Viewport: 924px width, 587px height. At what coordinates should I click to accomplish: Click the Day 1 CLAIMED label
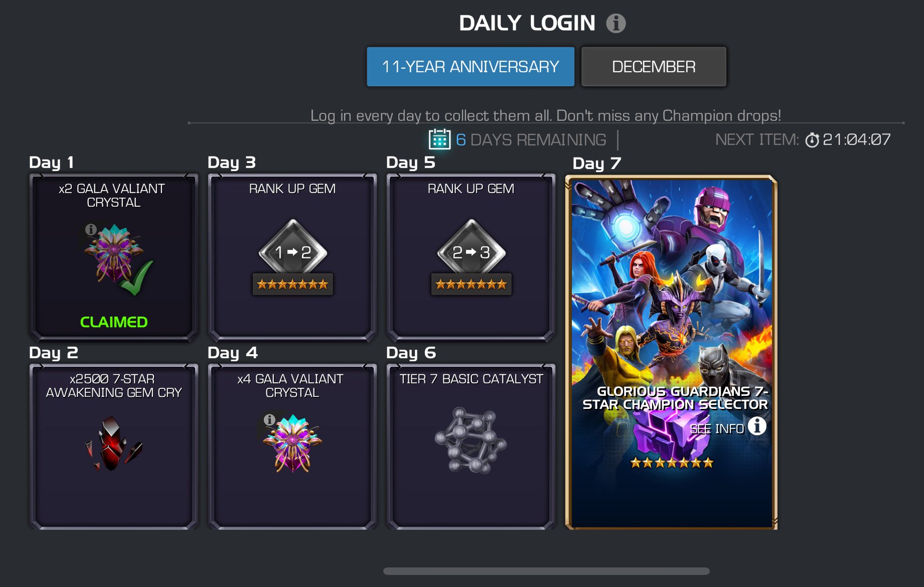(x=114, y=322)
